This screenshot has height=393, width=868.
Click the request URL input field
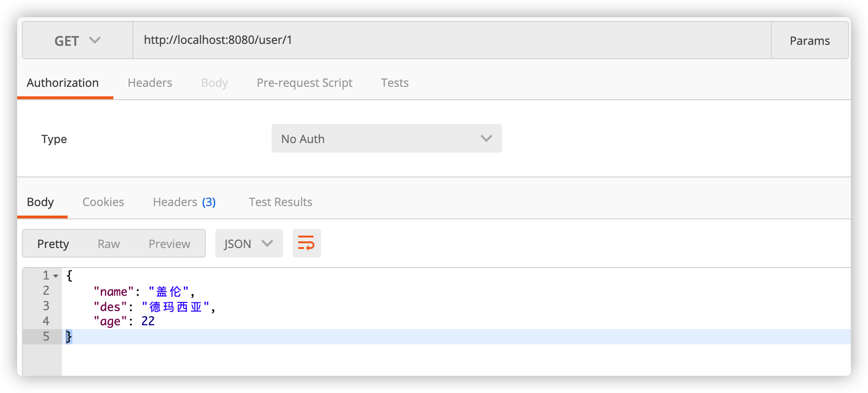(x=452, y=40)
